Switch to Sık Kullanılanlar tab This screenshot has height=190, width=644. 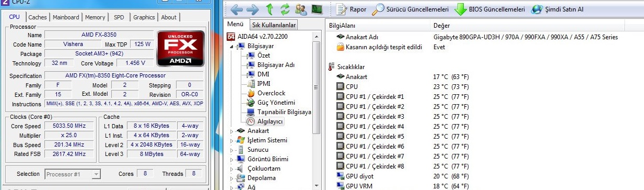click(274, 25)
